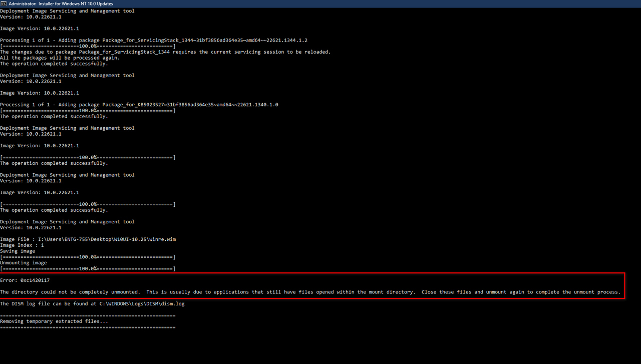Click the 'Adding package Package_for_KB5023527' line
This screenshot has height=364, width=641.
pos(139,105)
